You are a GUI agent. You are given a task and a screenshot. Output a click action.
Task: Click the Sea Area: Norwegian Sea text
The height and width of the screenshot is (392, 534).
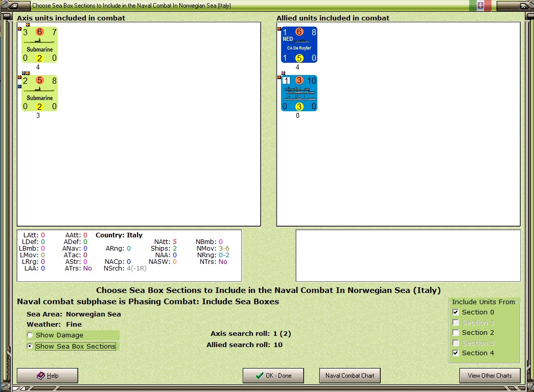(74, 314)
